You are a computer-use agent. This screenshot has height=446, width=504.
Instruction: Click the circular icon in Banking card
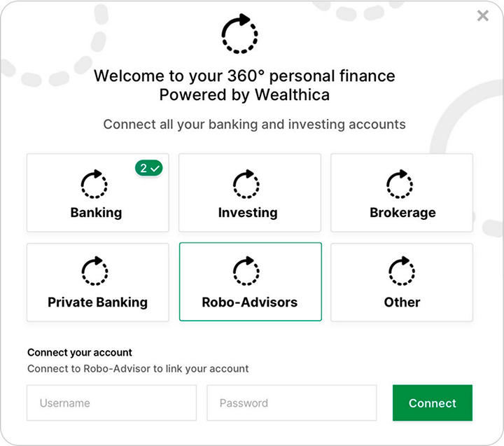click(94, 185)
